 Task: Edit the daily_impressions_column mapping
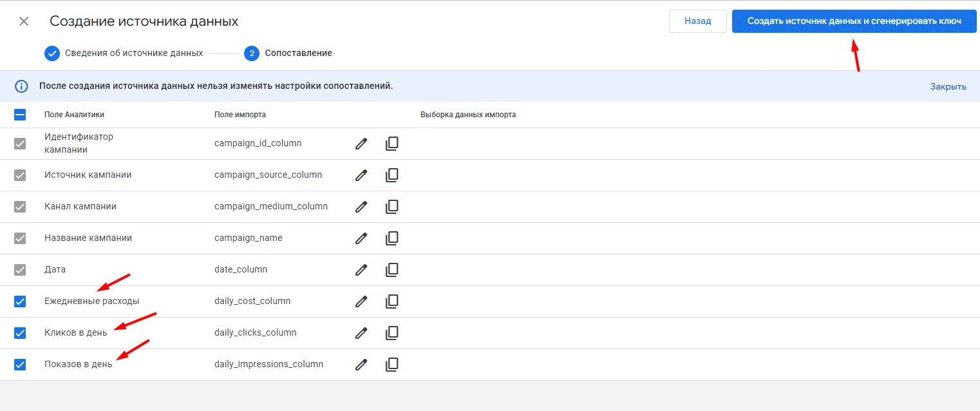point(361,365)
